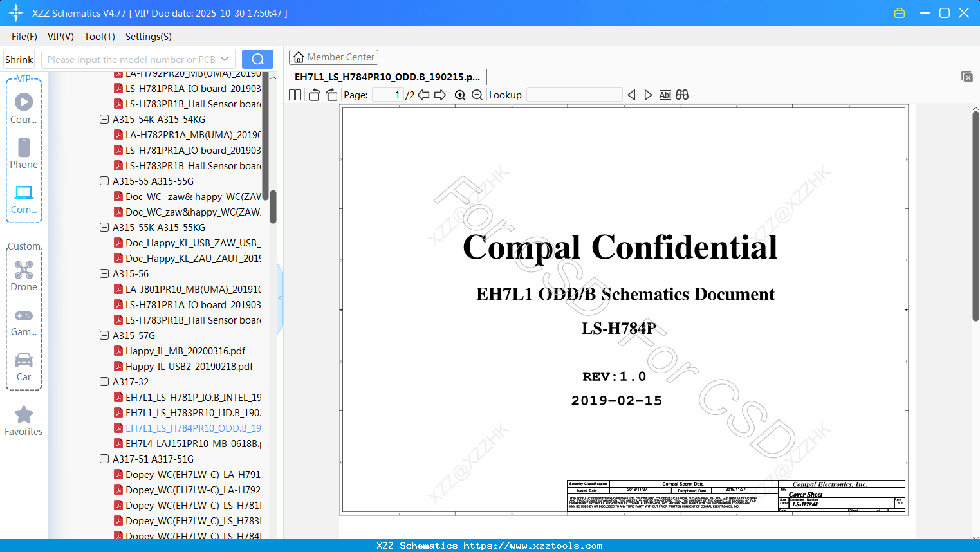Open the Member Center
The height and width of the screenshot is (552, 980).
point(333,57)
